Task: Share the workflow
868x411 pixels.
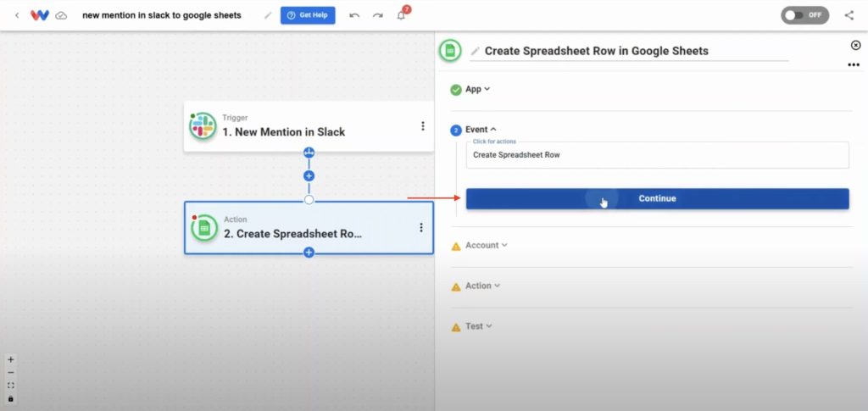Action: [849, 15]
